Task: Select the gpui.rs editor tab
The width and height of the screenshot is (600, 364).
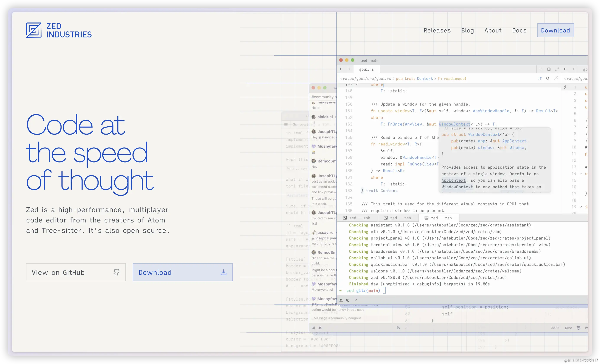Action: point(366,69)
